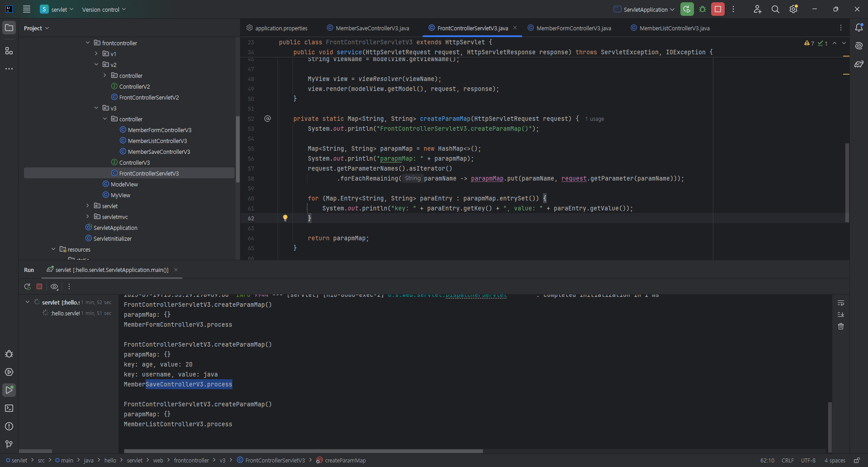The height and width of the screenshot is (467, 868).
Task: Open the Version control dropdown
Action: click(x=104, y=10)
